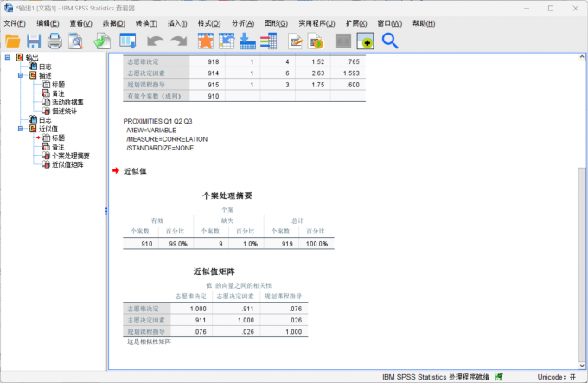Image resolution: width=588 pixels, height=383 pixels.
Task: Select 个案处理摘要 in the outline tree
Action: pos(69,156)
